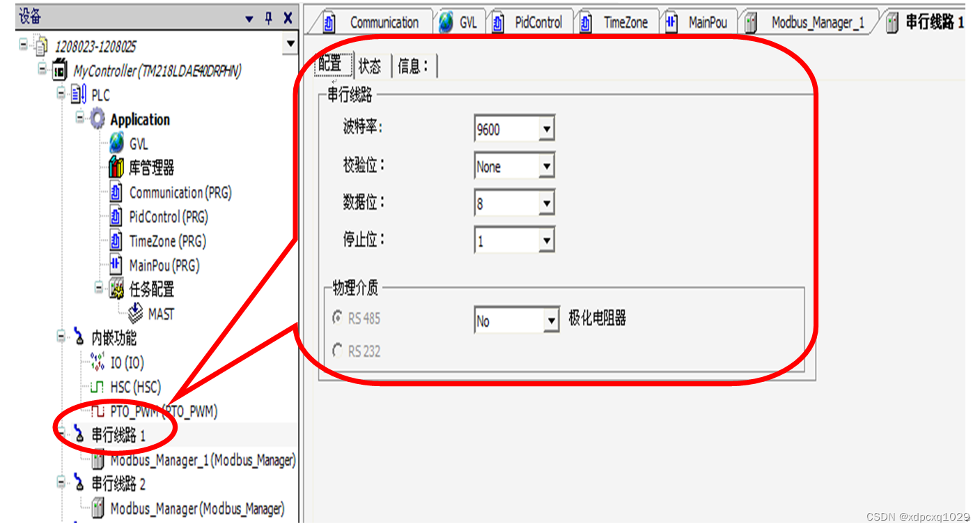Click the device tree scroll dropdown arrow
This screenshot has height=529, width=980.
290,45
